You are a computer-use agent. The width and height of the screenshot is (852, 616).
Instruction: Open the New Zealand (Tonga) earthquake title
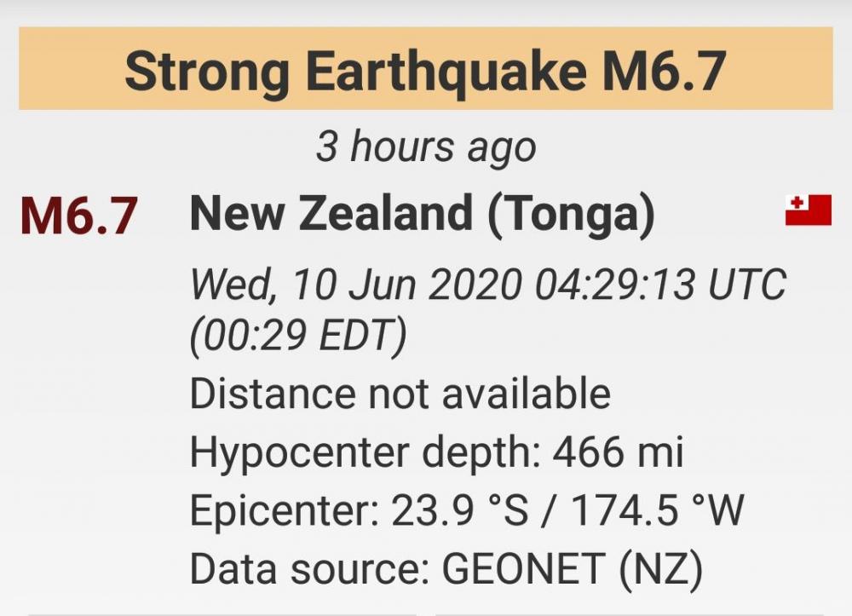click(422, 213)
